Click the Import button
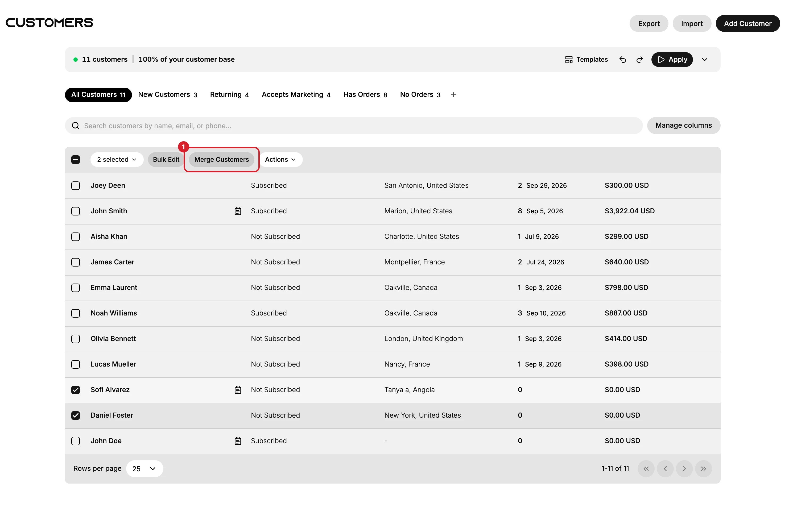The width and height of the screenshot is (793, 532). coord(692,23)
